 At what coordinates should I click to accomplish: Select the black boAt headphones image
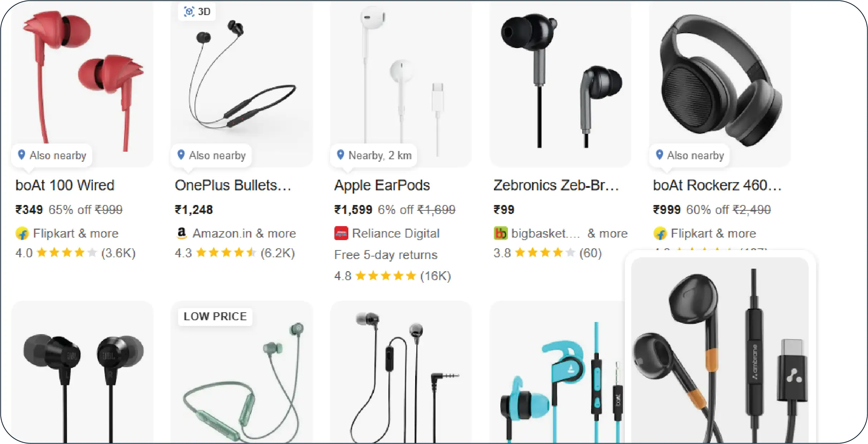tap(720, 84)
